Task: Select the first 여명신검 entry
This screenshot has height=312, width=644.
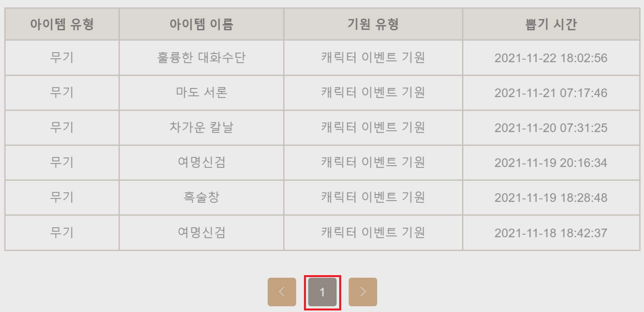Action: 201,162
